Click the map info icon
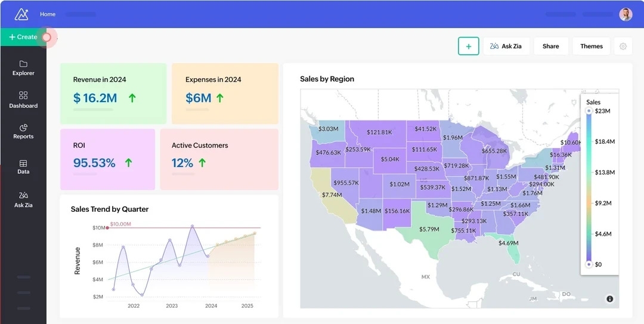This screenshot has width=644, height=324. tap(609, 299)
